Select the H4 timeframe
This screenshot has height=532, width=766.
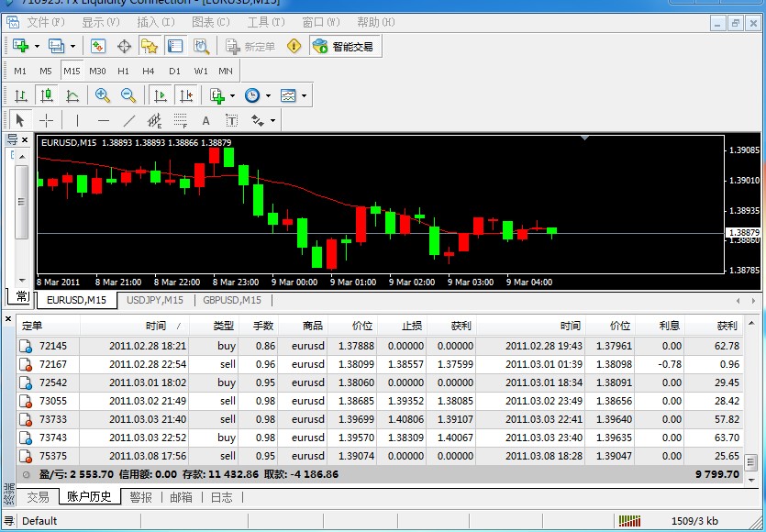(149, 71)
